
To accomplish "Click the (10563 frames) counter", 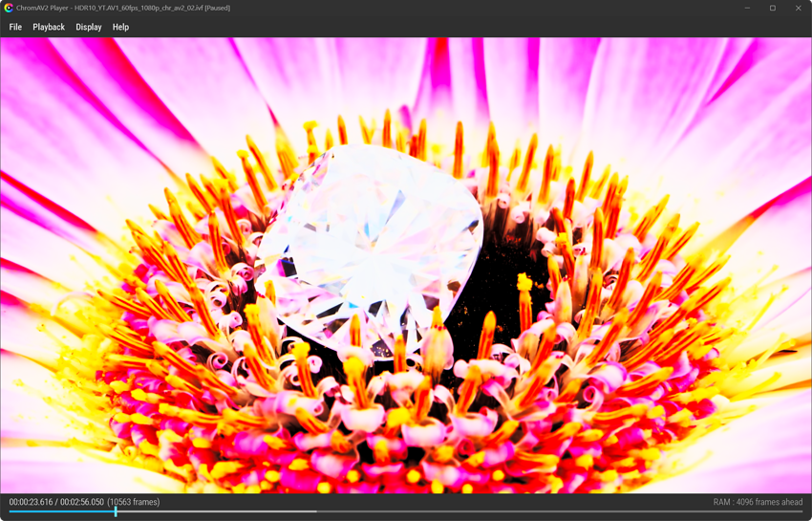I will tap(134, 502).
